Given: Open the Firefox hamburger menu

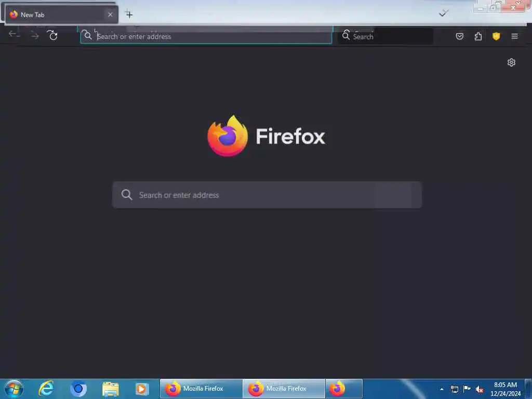Looking at the screenshot, I should [514, 36].
